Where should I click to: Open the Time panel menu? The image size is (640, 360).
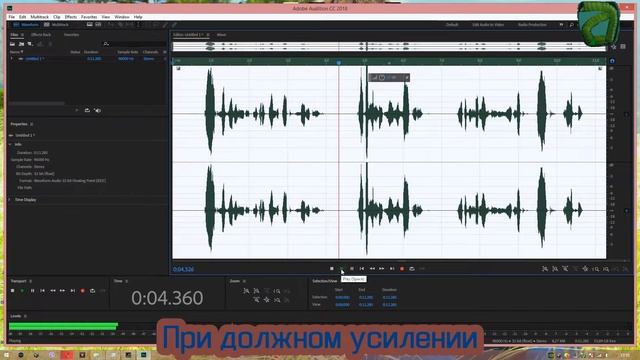[x=127, y=281]
